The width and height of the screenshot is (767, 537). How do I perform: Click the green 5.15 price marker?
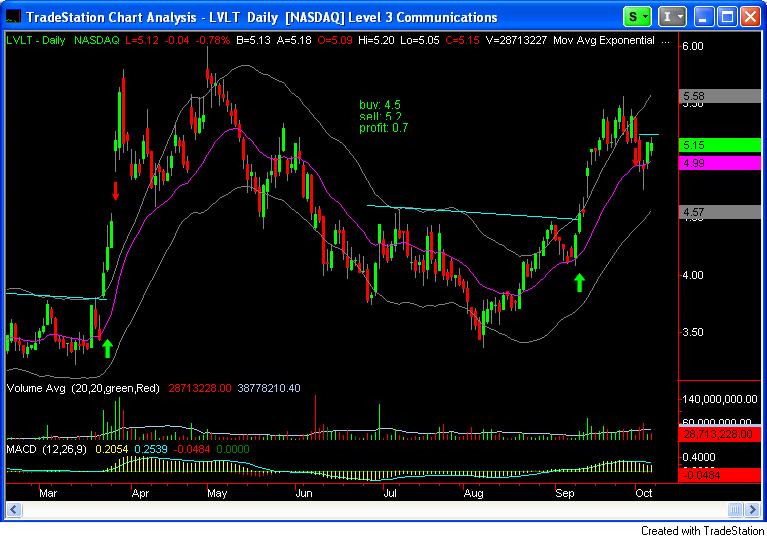click(x=720, y=145)
